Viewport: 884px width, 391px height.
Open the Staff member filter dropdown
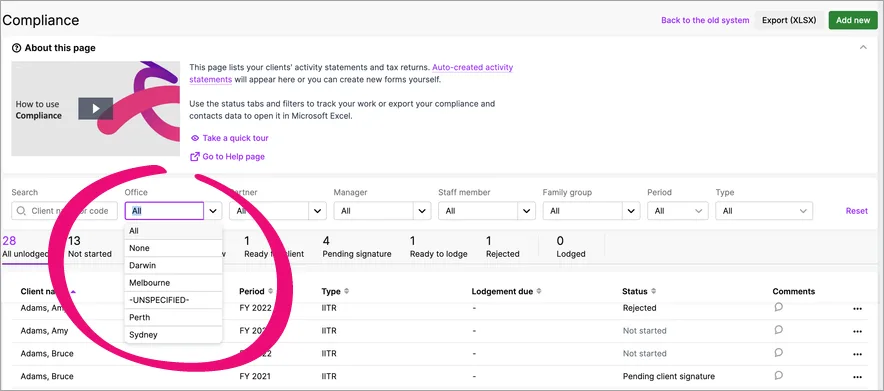point(487,211)
